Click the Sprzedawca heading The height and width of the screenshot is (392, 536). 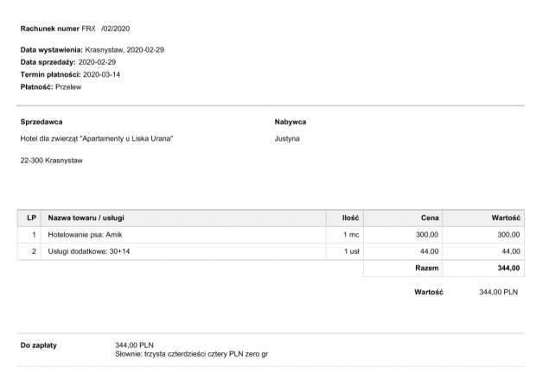pyautogui.click(x=41, y=122)
